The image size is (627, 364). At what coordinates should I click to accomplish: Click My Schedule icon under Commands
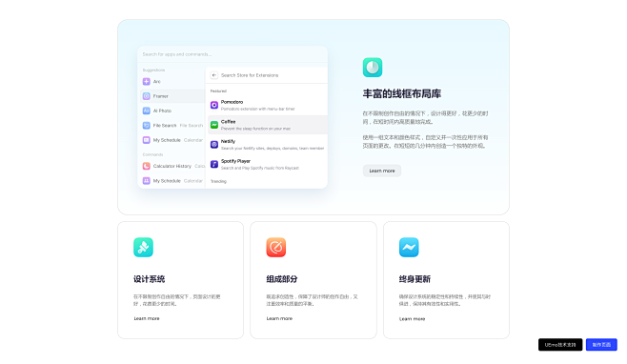pos(147,181)
